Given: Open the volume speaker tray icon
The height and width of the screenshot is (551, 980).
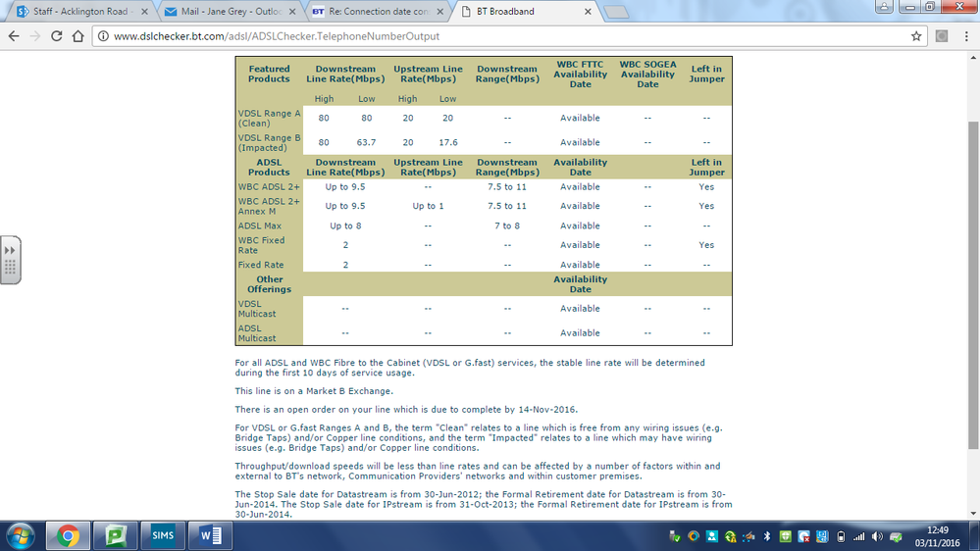Looking at the screenshot, I should click(x=878, y=536).
